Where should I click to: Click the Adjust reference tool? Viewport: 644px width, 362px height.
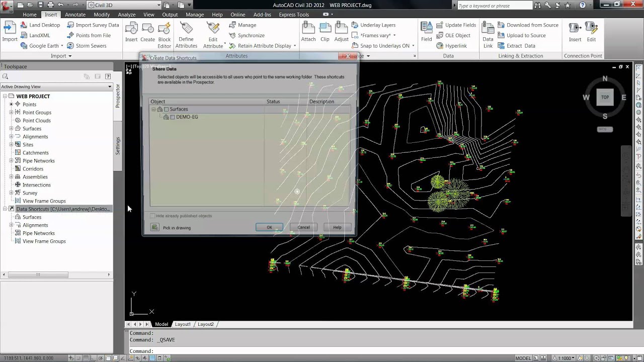click(341, 32)
